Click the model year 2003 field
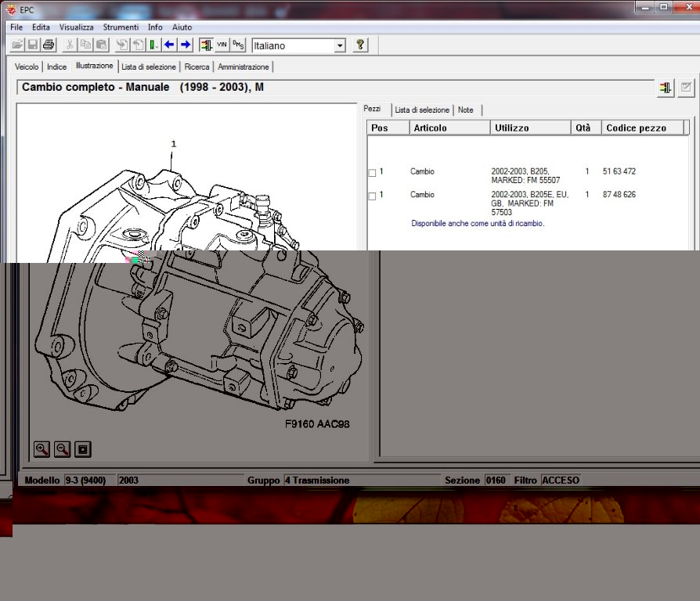This screenshot has width=700, height=601. [180, 480]
